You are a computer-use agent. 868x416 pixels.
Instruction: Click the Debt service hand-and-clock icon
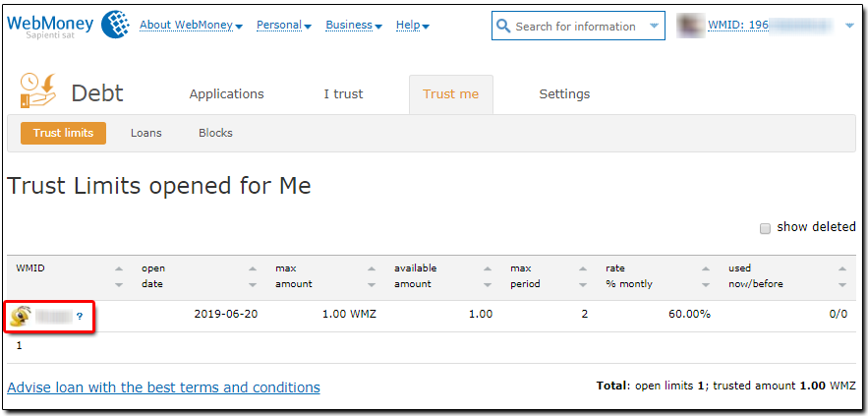[38, 90]
